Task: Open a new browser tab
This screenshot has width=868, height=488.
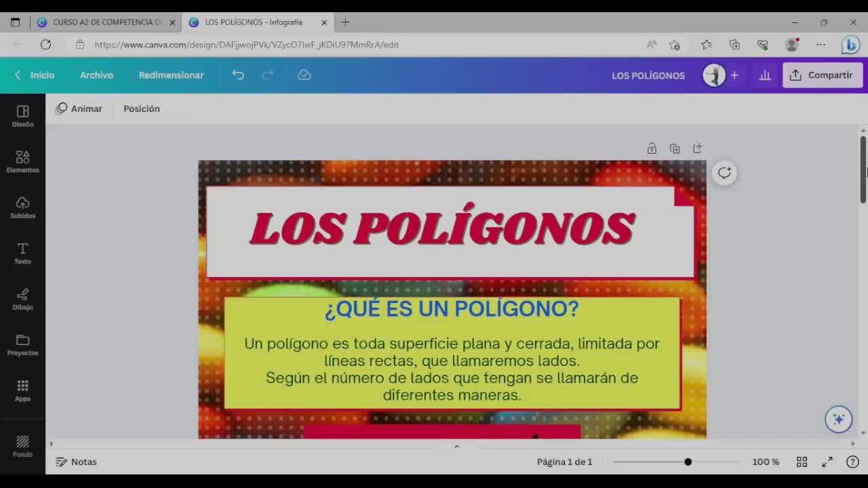Action: [x=345, y=22]
